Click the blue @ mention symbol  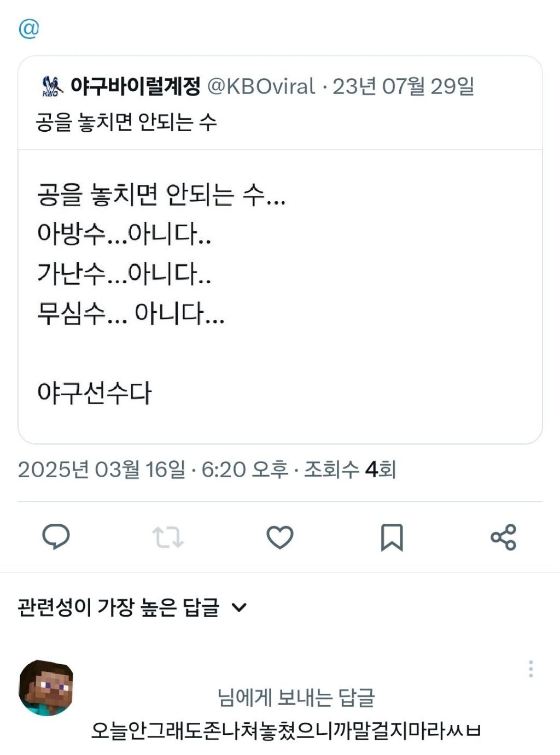click(29, 28)
